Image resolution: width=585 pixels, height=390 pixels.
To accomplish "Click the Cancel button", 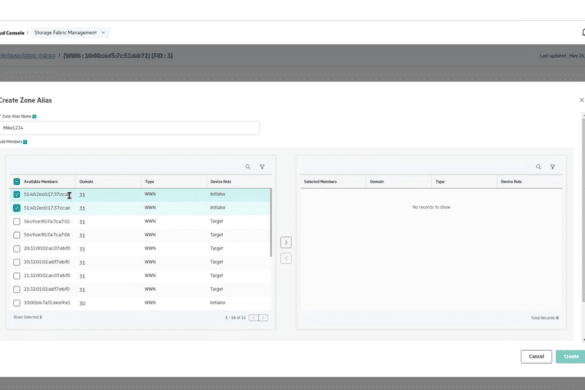I will click(536, 356).
